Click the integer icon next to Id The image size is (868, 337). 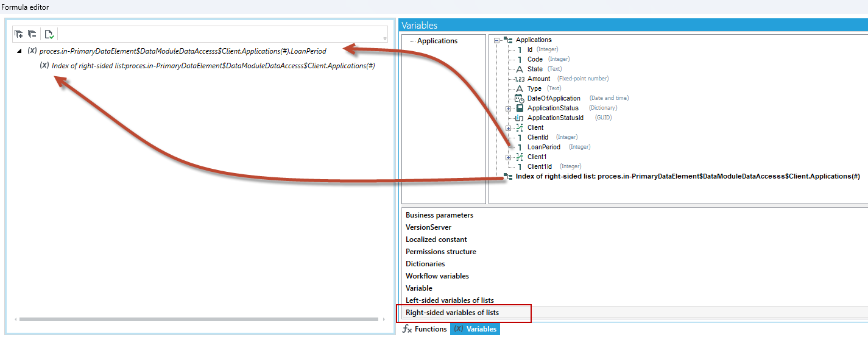[x=520, y=49]
